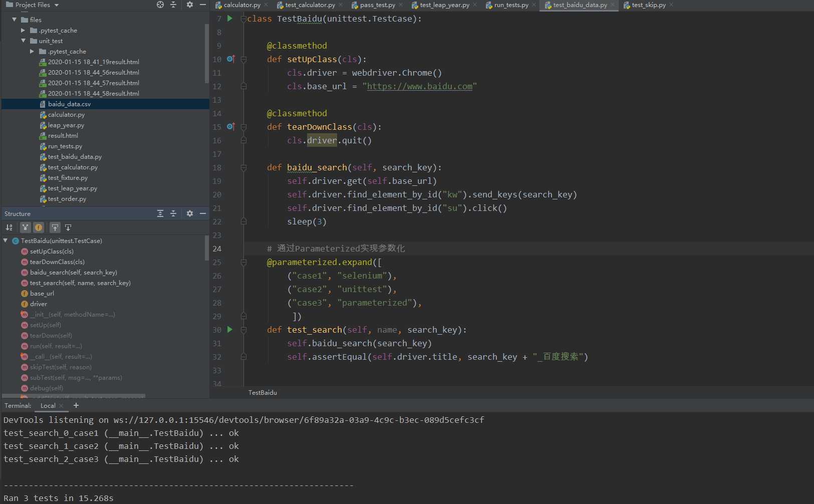This screenshot has width=814, height=504.
Task: Select inherited skipTest method in Structure
Action: [x=61, y=367]
